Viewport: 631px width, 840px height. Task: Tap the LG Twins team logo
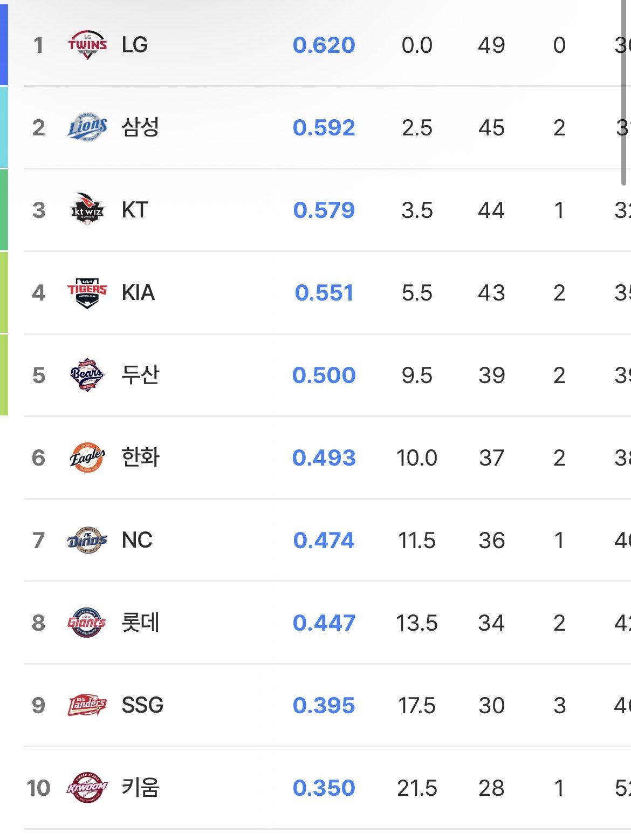click(x=87, y=45)
